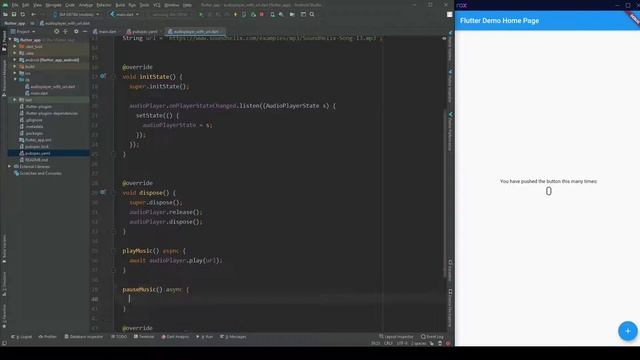Open the Edit menu
Image resolution: width=640 pixels, height=360 pixels.
(25, 5)
